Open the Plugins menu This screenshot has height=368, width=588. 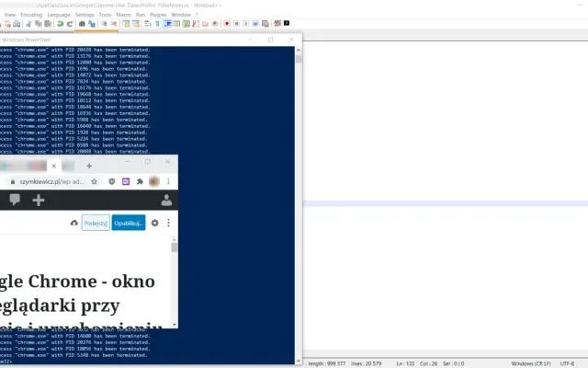(158, 15)
